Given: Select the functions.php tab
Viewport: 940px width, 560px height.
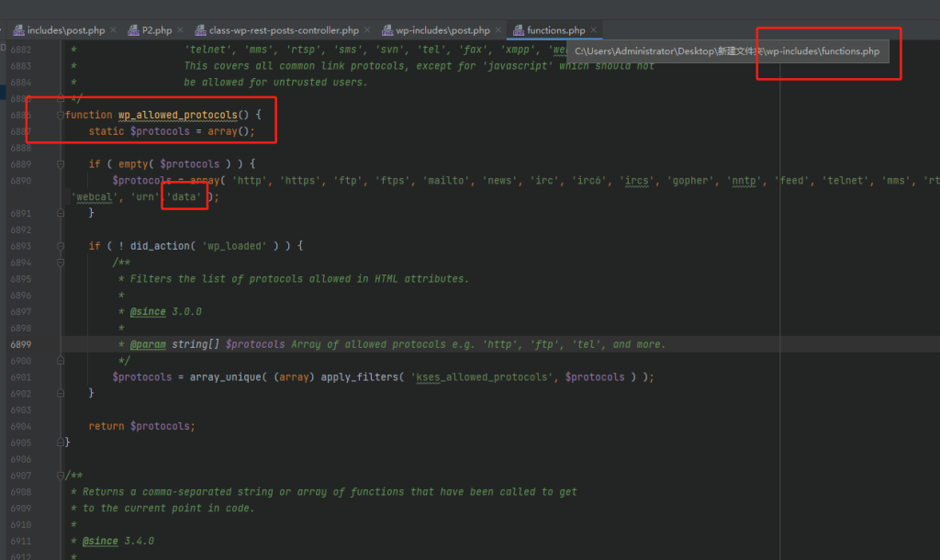Looking at the screenshot, I should click(x=555, y=30).
